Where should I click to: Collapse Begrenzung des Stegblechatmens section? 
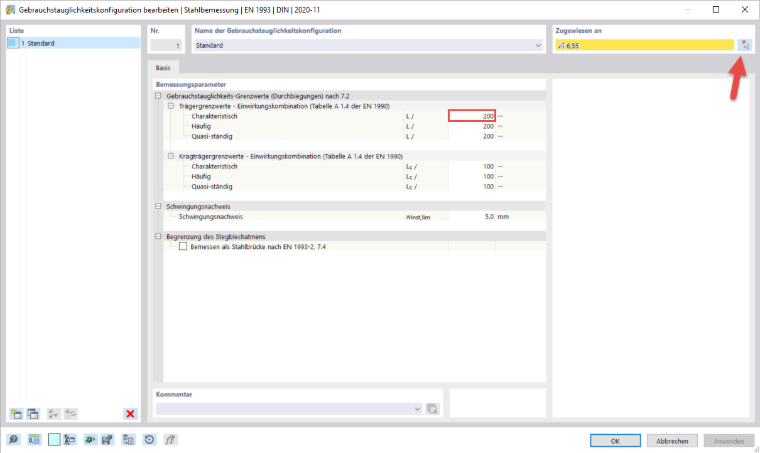point(158,236)
